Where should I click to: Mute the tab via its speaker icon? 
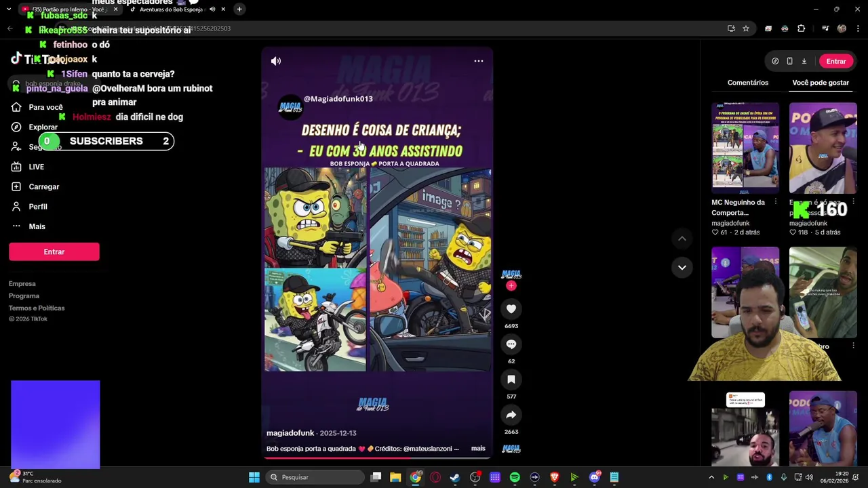point(212,9)
